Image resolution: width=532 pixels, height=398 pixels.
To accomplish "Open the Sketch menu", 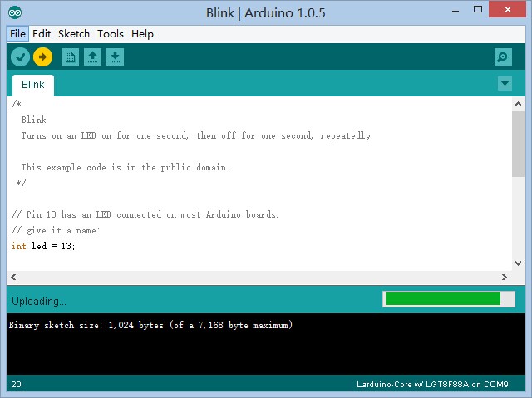I will pyautogui.click(x=74, y=34).
